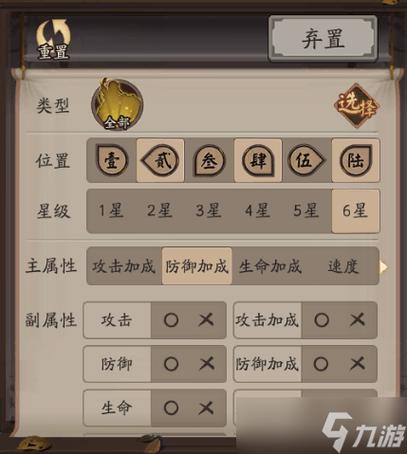
Task: Exclude 生命 sub-attribute with the X
Action: coord(206,408)
